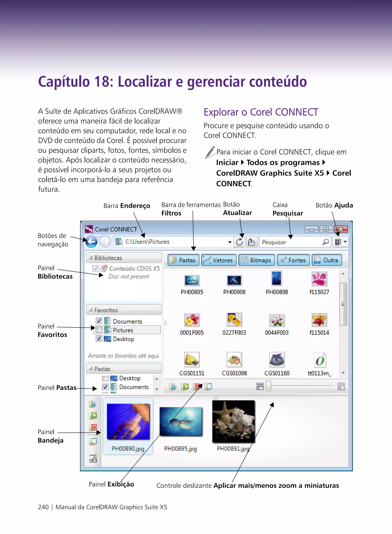The width and height of the screenshot is (392, 534).
Task: Click the thumbnail zoom slider handle
Action: (x=269, y=386)
